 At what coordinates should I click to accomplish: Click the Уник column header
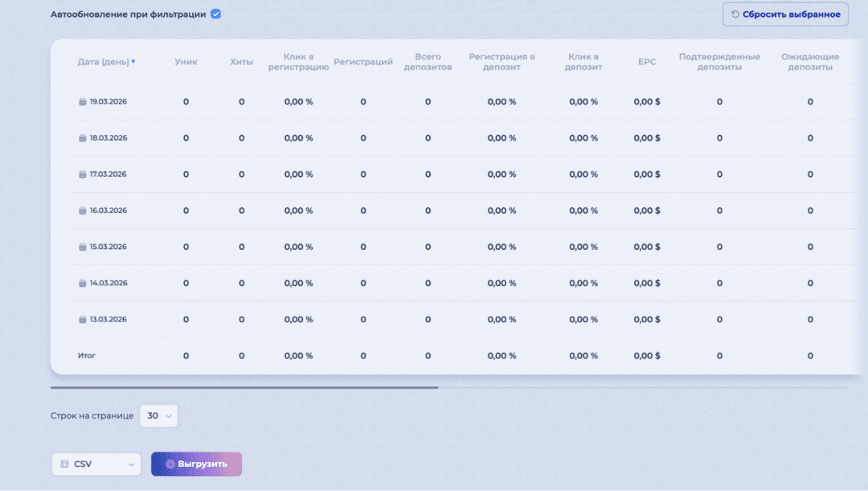[x=186, y=62]
